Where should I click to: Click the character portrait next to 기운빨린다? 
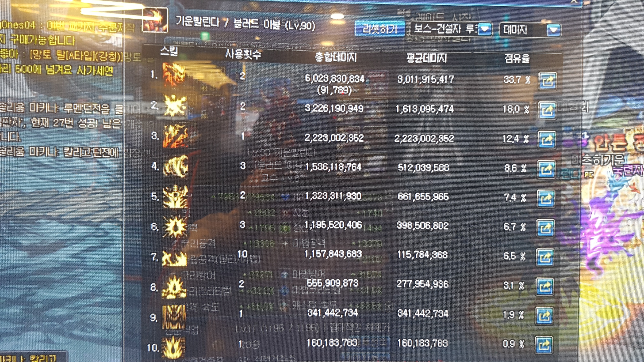[155, 20]
